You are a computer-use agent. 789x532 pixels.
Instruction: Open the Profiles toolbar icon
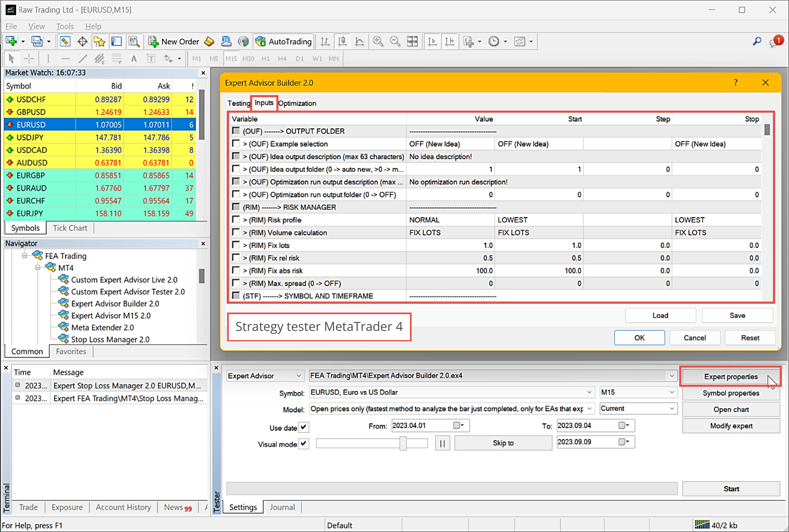[37, 41]
